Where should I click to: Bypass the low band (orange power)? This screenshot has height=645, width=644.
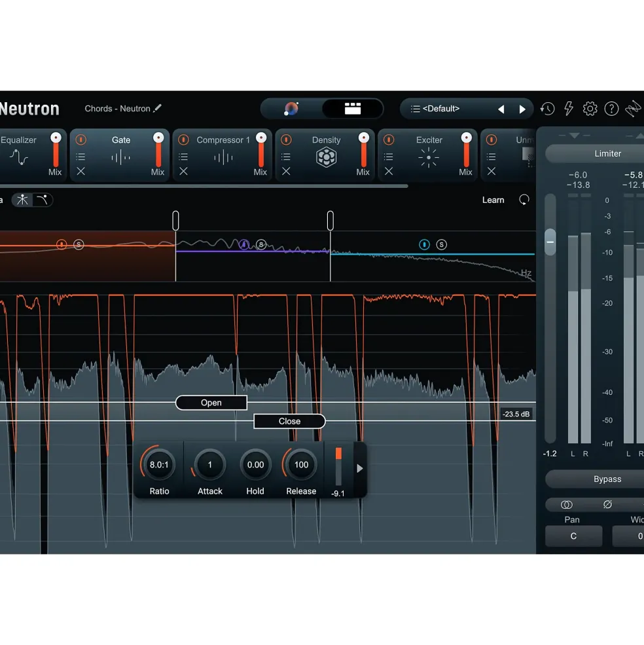(x=62, y=245)
